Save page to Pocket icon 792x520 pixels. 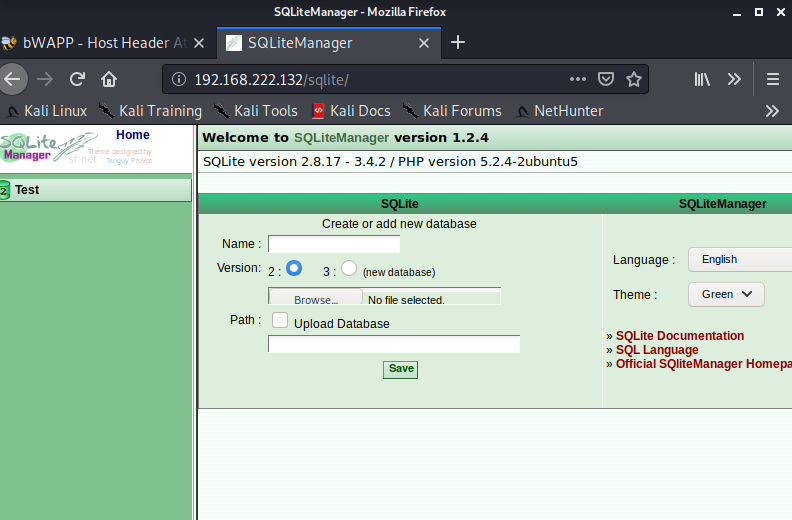(x=606, y=79)
